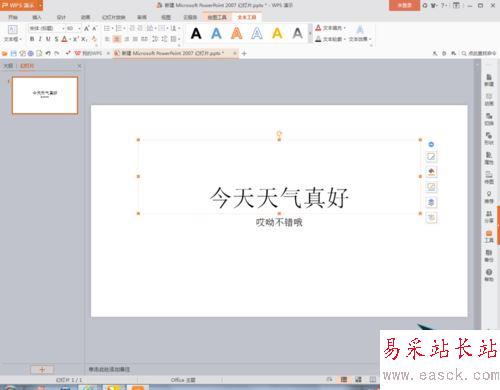Image resolution: width=500 pixels, height=390 pixels.
Task: Open the Drawing Tools ribbon tab
Action: tap(217, 17)
